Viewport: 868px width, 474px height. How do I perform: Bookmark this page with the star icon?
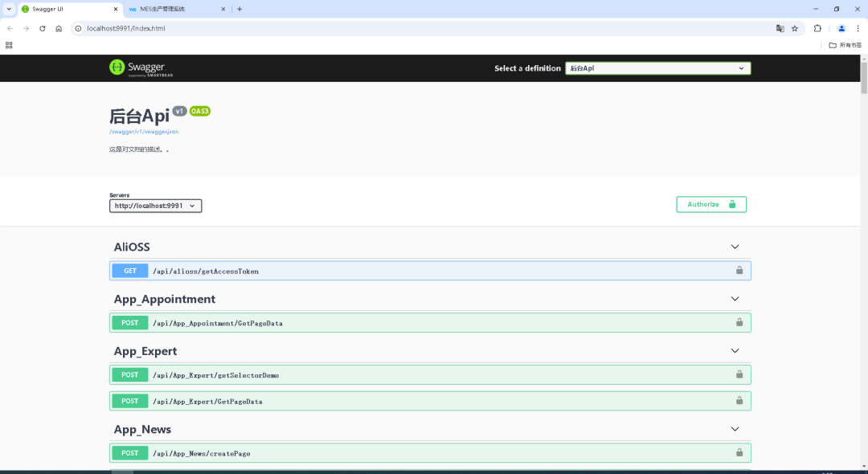[795, 28]
